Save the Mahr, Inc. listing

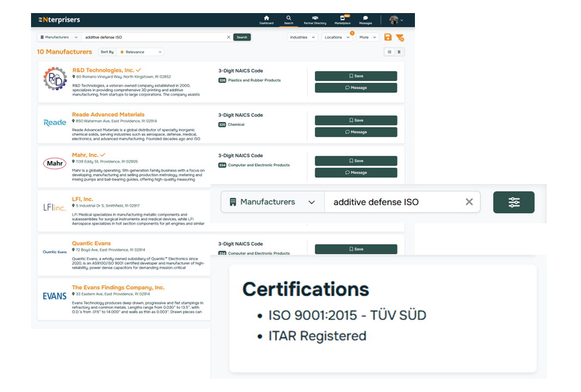356,161
